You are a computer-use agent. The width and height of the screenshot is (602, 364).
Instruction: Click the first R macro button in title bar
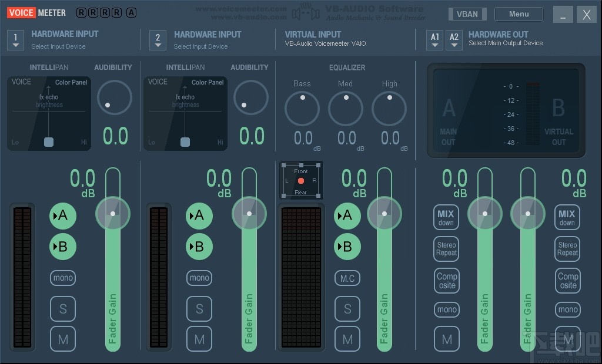pos(81,12)
